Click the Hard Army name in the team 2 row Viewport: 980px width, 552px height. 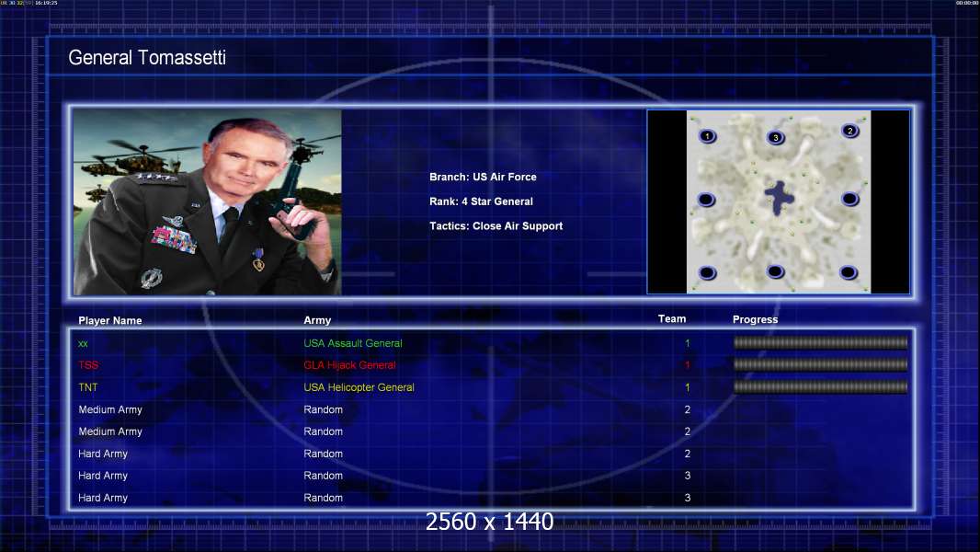pyautogui.click(x=102, y=454)
